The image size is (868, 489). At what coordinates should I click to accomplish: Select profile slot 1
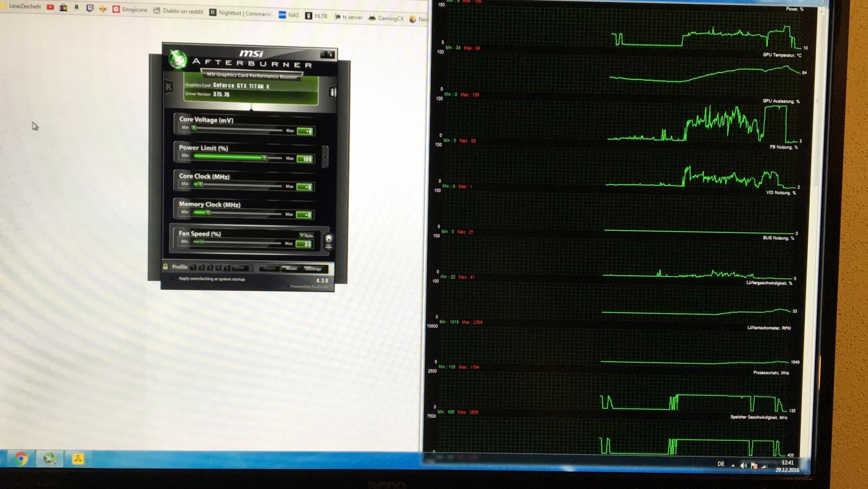(193, 267)
